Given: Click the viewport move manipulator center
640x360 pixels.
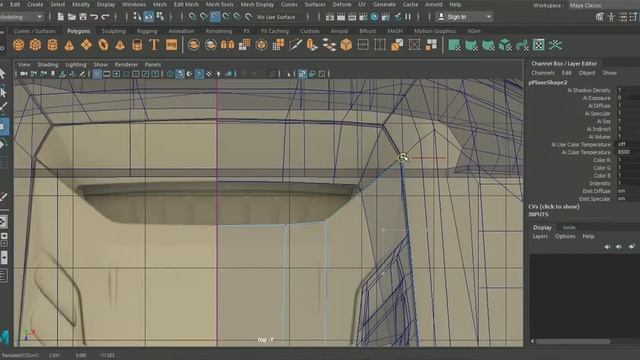Looking at the screenshot, I should (403, 157).
